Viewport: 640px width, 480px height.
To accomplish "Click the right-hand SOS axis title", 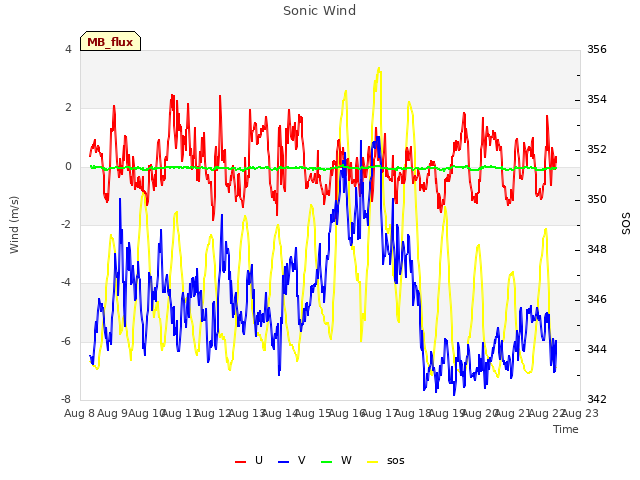I will 626,223.
